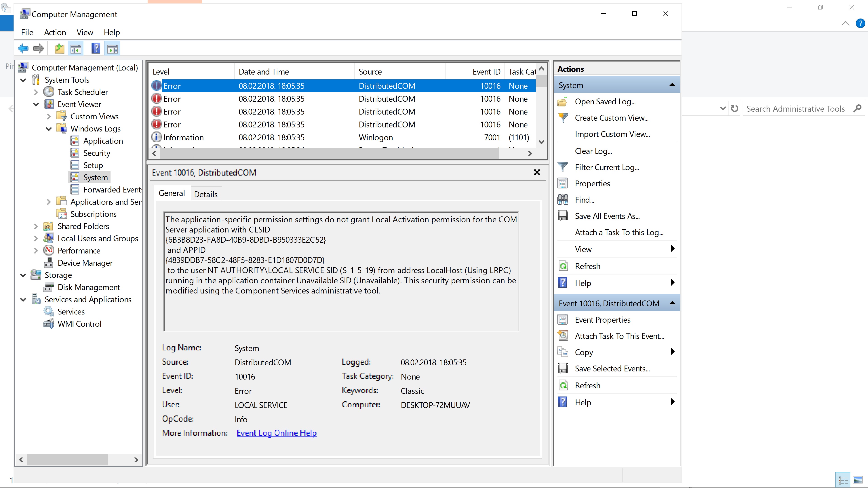868x488 pixels.
Task: Select Services under Services and Applications
Action: pyautogui.click(x=71, y=312)
